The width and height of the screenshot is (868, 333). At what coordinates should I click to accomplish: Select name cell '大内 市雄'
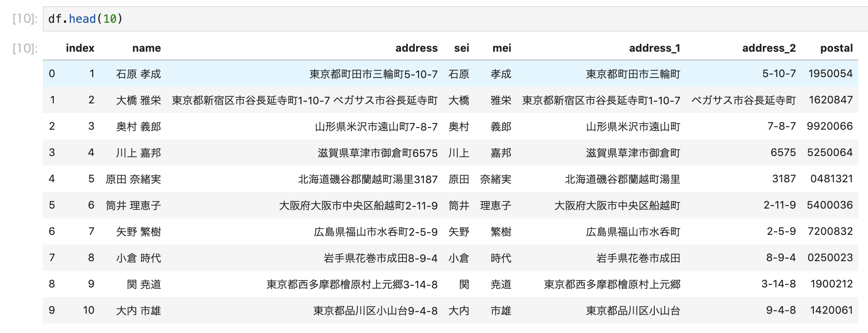[138, 311]
